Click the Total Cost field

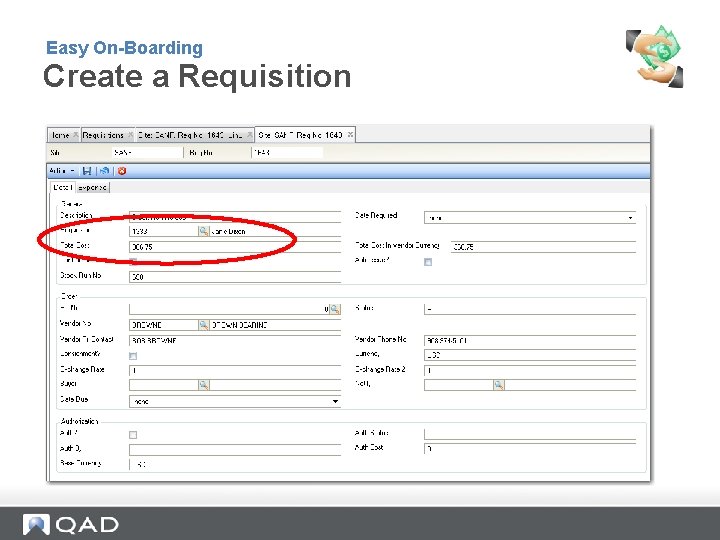click(235, 247)
